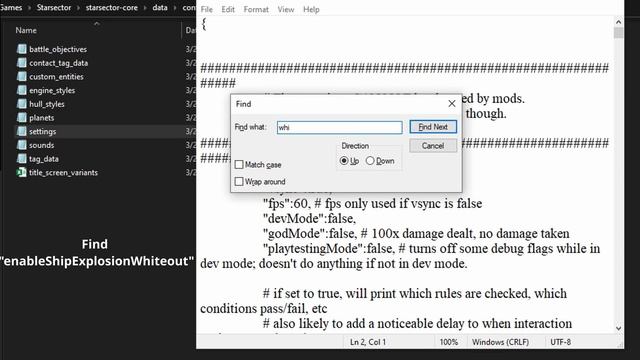Select the contact_tag_data file name
640x360 pixels.
coord(58,63)
